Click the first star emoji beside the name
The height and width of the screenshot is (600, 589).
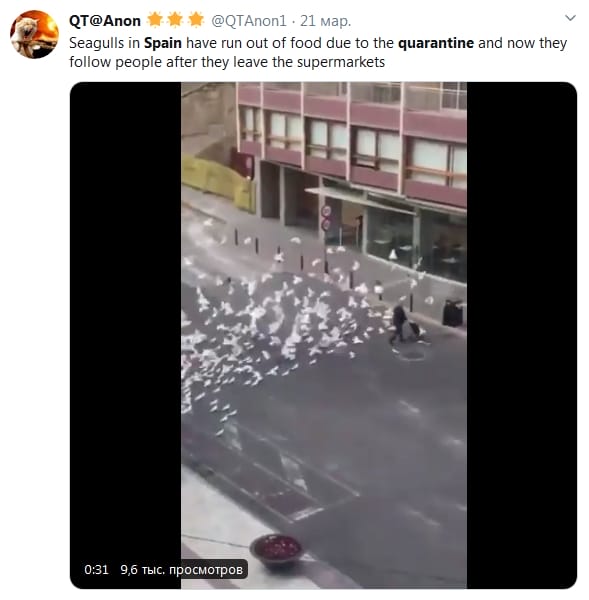pyautogui.click(x=155, y=20)
